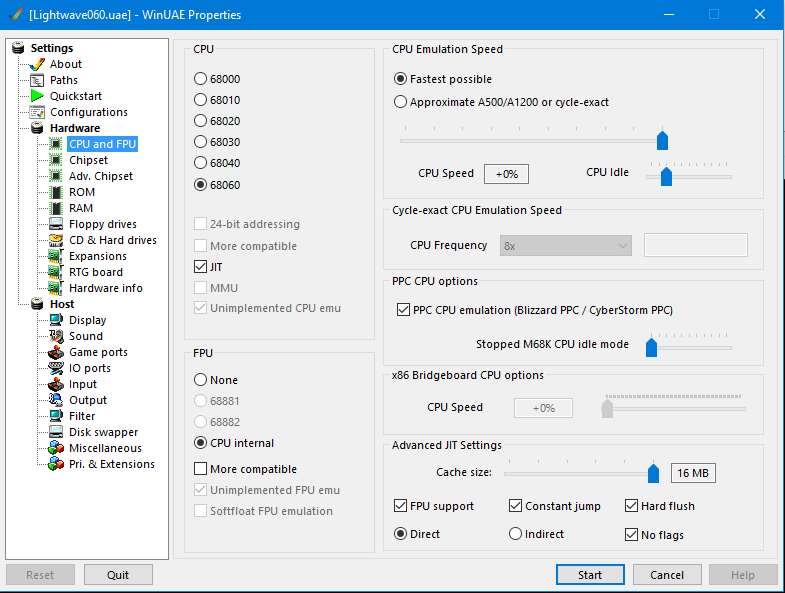Open the Chipset settings page
The width and height of the screenshot is (785, 593).
coord(88,160)
